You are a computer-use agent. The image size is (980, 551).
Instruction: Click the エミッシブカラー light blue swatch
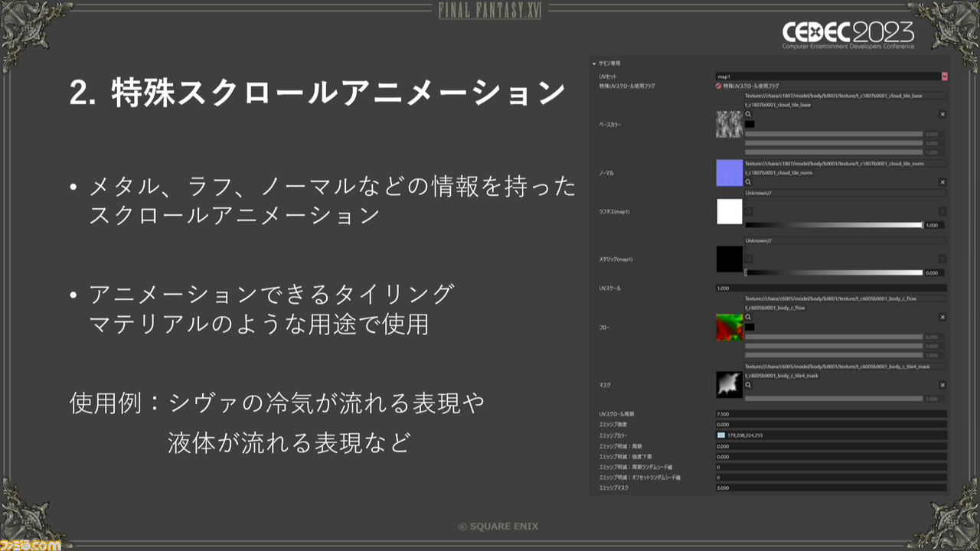pos(720,435)
